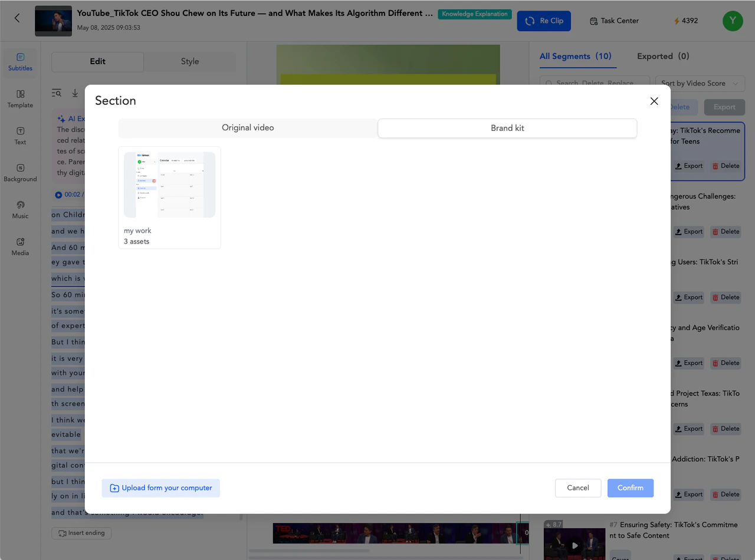View the 4392 lightning credits
The height and width of the screenshot is (560, 755).
pos(686,21)
